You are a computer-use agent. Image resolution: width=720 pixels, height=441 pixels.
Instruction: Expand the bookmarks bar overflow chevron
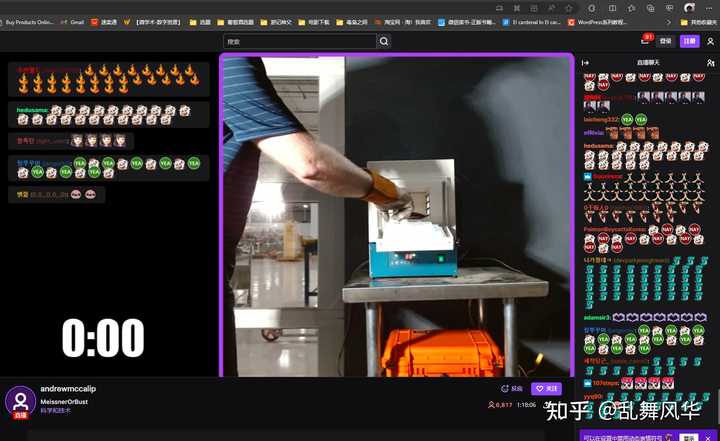[x=669, y=22]
